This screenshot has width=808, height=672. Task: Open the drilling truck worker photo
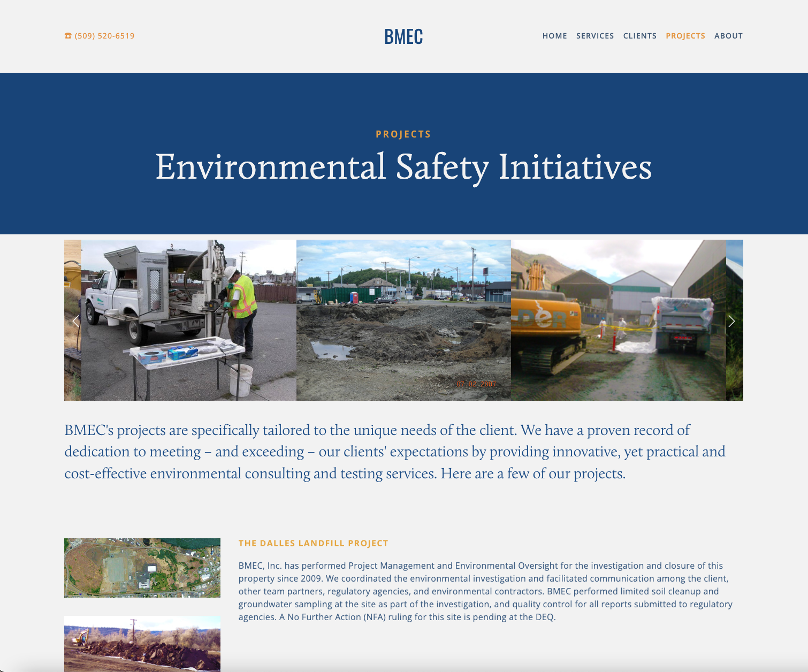coord(189,320)
